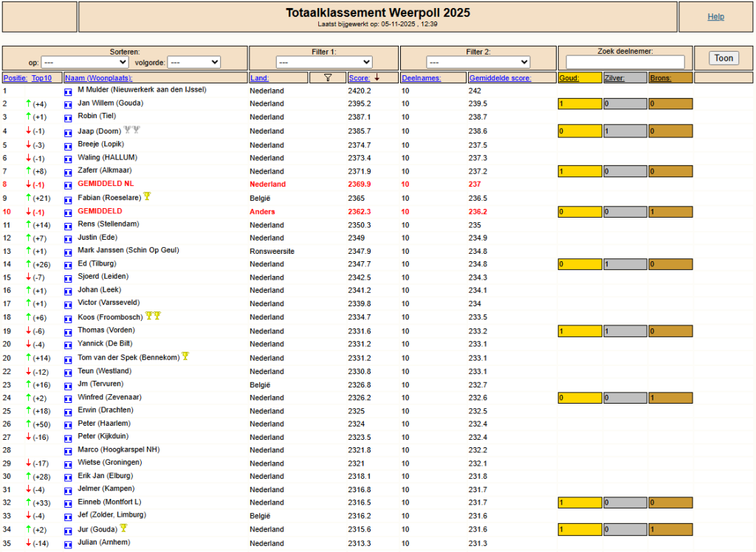
Task: Click the gold trophy next to Fabian (Roeselare)
Action: 147,196
